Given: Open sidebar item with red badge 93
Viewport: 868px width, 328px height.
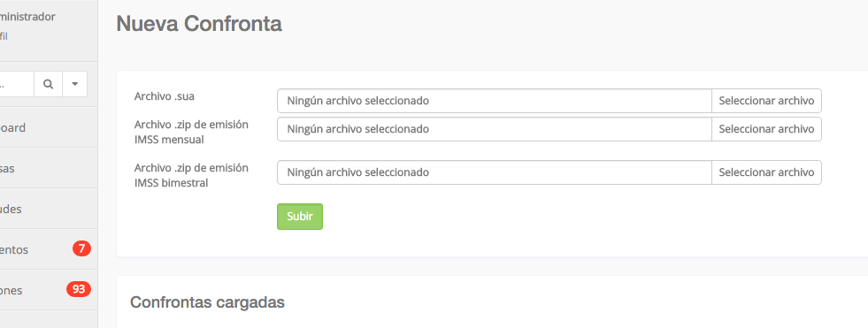Looking at the screenshot, I should (x=49, y=290).
